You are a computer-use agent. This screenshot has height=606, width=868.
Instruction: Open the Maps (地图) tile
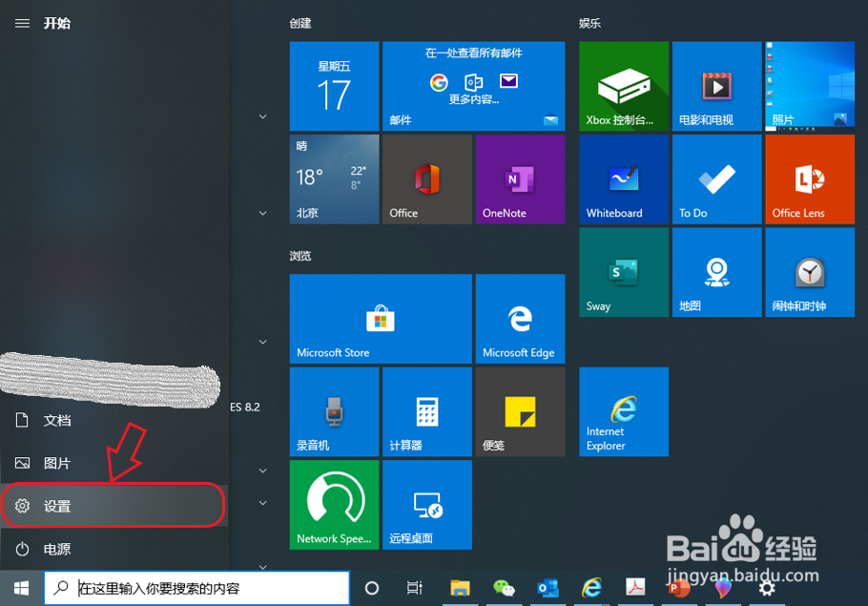(717, 272)
